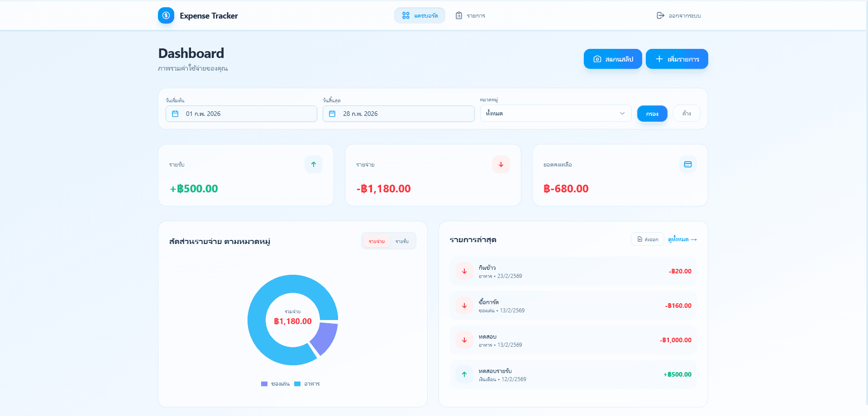Viewport: 868px width, 416px height.
Task: Keep chart view on รายจ่าย
Action: point(376,241)
